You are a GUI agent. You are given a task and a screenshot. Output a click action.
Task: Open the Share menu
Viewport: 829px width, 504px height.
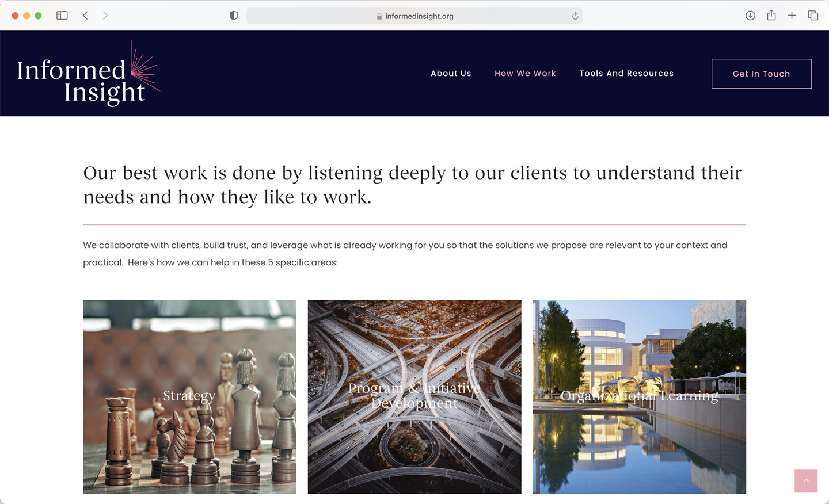[x=771, y=16]
